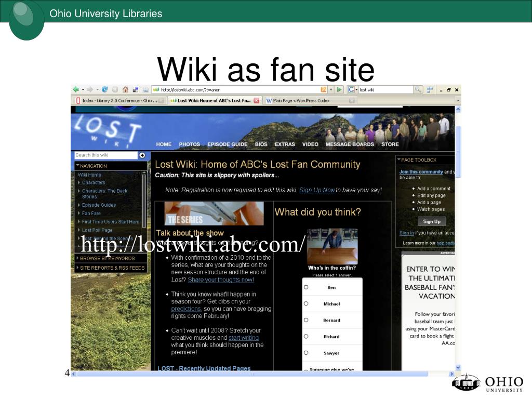
Task: Collapse the NAVIGATION panel
Action: click(78, 166)
